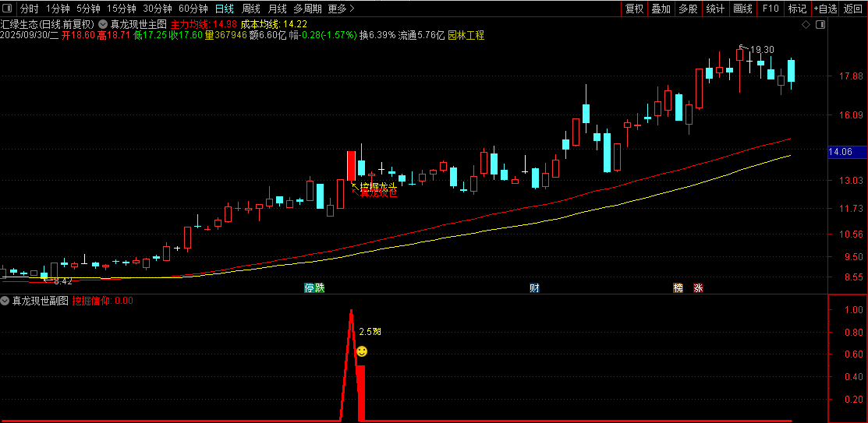Expand the 真龙现世副图 indicator dropdown arrow

click(x=5, y=301)
